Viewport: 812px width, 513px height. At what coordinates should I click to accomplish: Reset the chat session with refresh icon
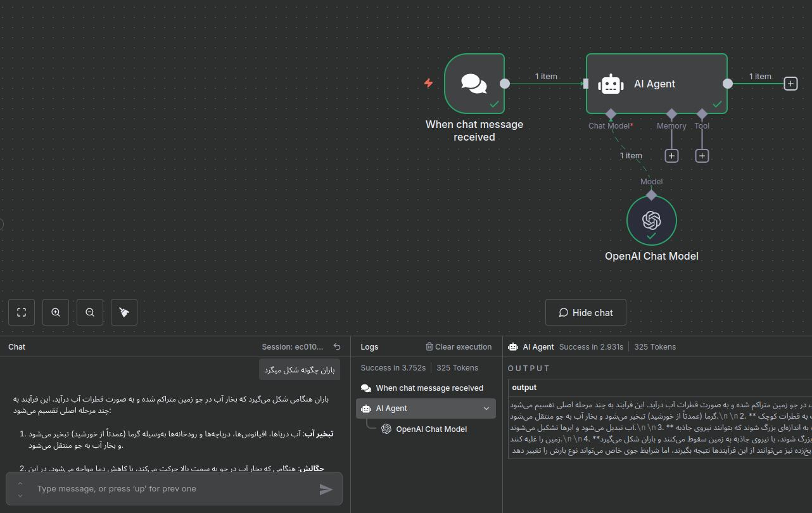pyautogui.click(x=337, y=347)
